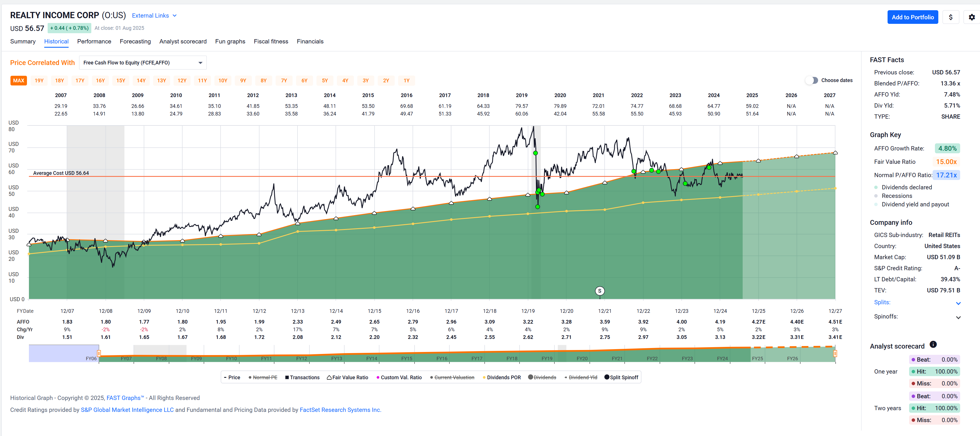This screenshot has width=980, height=436.
Task: Open the Performance tab
Action: coord(94,41)
